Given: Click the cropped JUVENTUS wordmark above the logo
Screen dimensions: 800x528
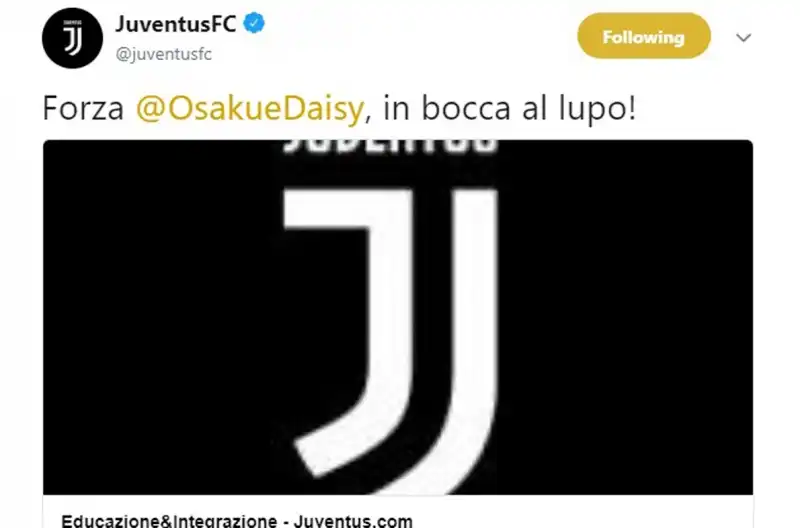Looking at the screenshot, I should pyautogui.click(x=390, y=146).
